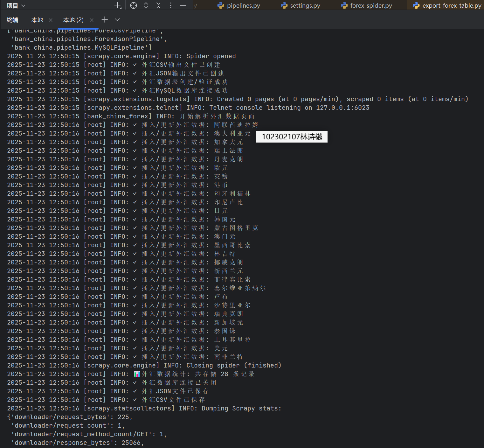This screenshot has width=484, height=448.
Task: Add a new terminal session with plus
Action: click(x=105, y=20)
